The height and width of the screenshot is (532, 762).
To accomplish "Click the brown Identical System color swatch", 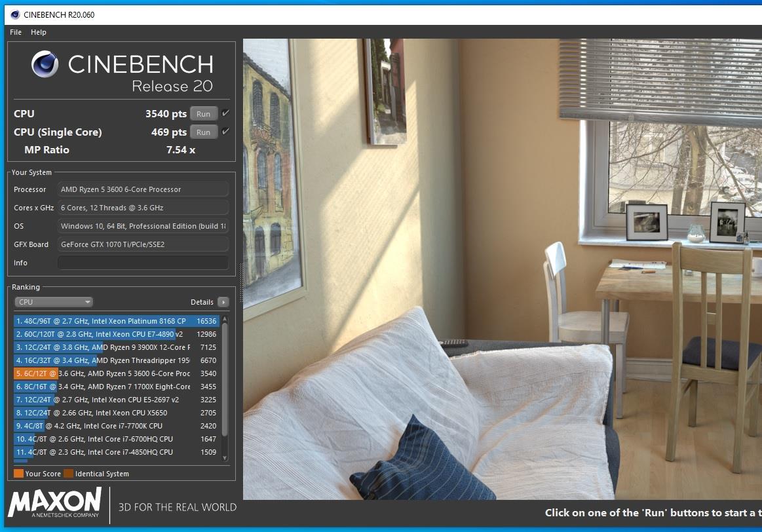I will click(68, 474).
